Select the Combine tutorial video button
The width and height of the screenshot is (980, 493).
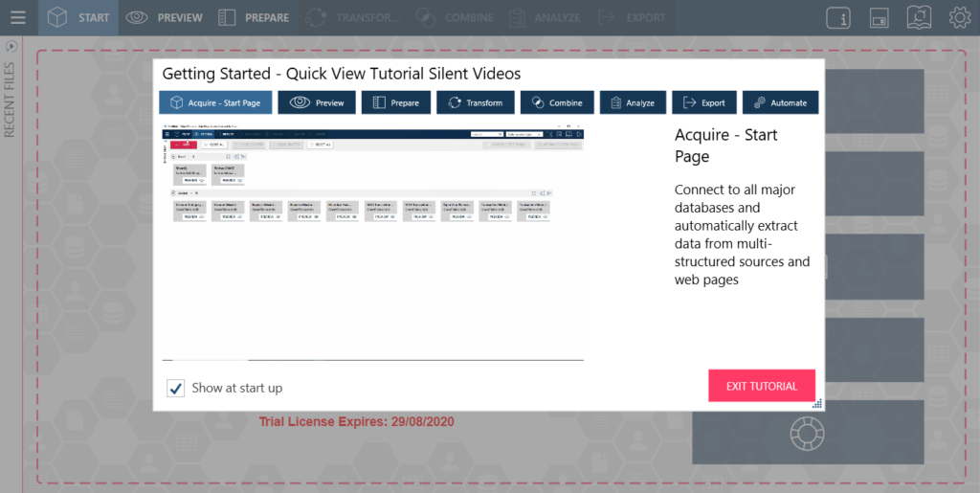557,102
